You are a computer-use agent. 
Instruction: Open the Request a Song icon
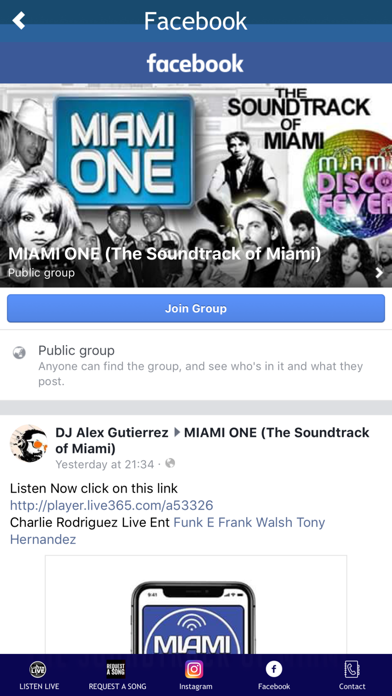(116, 669)
